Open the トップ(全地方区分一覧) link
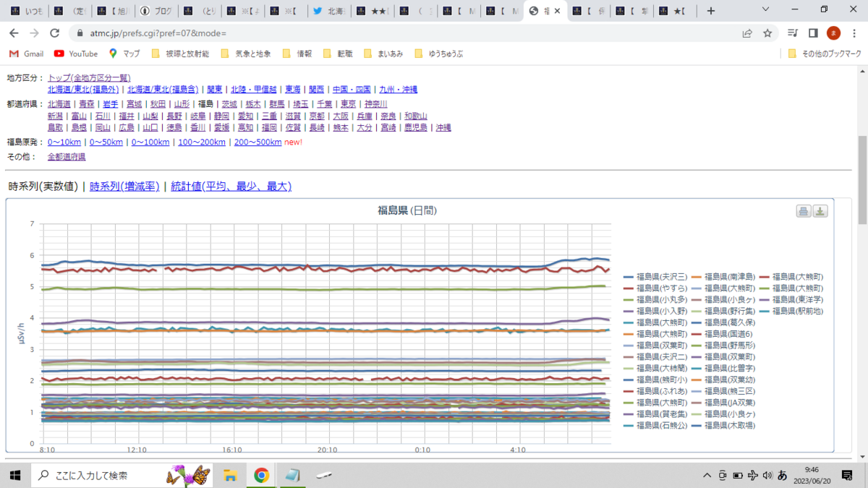The height and width of the screenshot is (488, 868). click(x=89, y=78)
